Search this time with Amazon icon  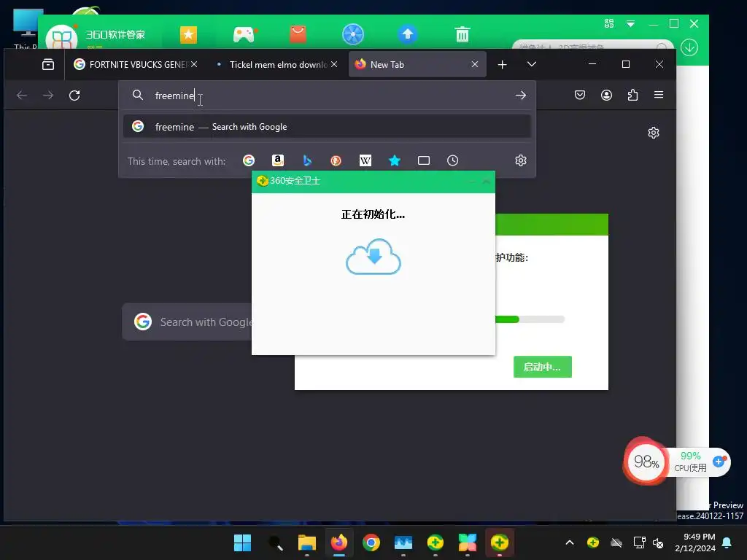(278, 160)
